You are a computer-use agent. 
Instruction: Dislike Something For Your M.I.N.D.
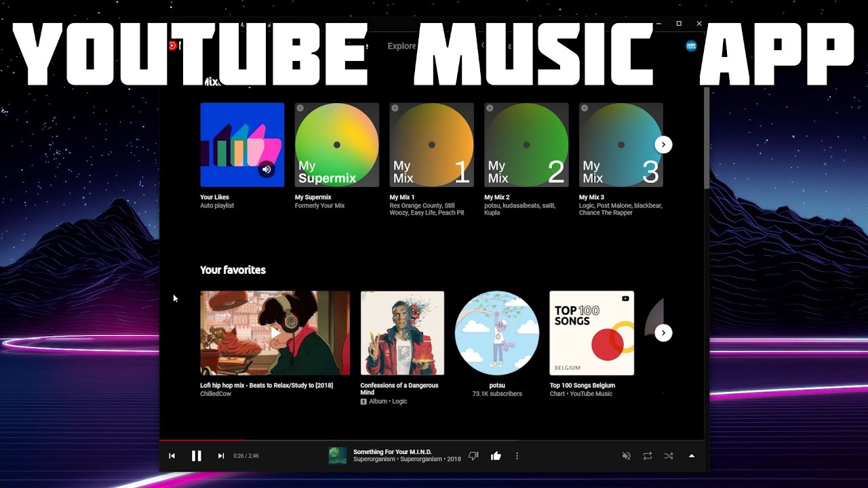pyautogui.click(x=474, y=456)
